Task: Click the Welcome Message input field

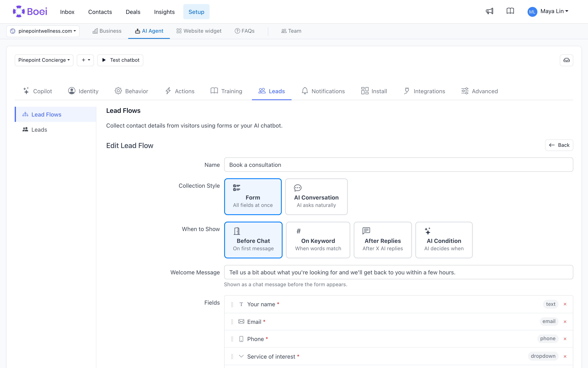Action: tap(399, 272)
